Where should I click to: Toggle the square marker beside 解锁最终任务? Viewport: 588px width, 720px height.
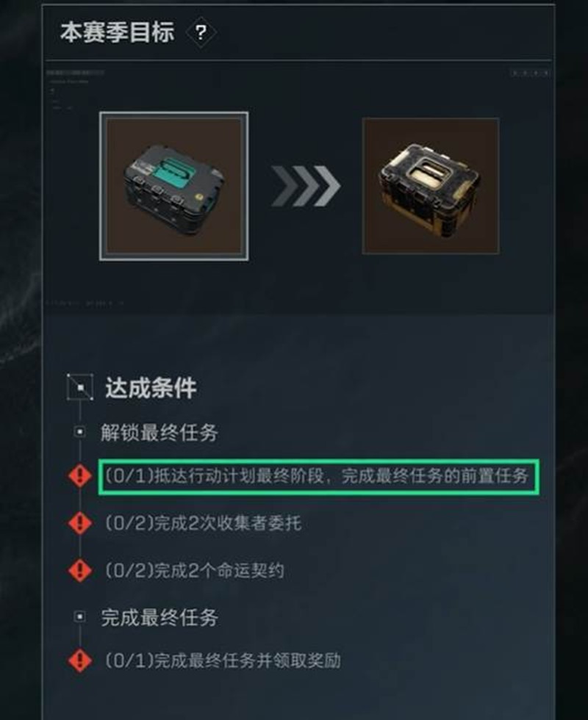point(80,432)
